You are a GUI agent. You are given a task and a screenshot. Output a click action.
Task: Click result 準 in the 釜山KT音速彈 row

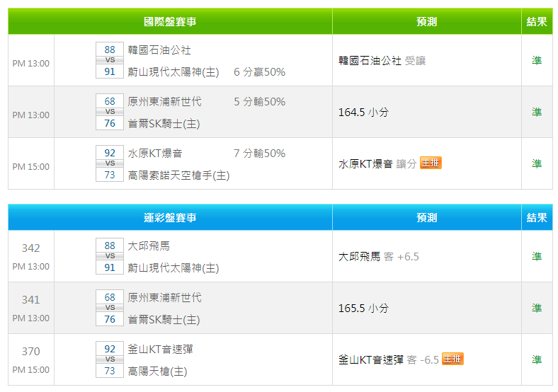point(537,359)
